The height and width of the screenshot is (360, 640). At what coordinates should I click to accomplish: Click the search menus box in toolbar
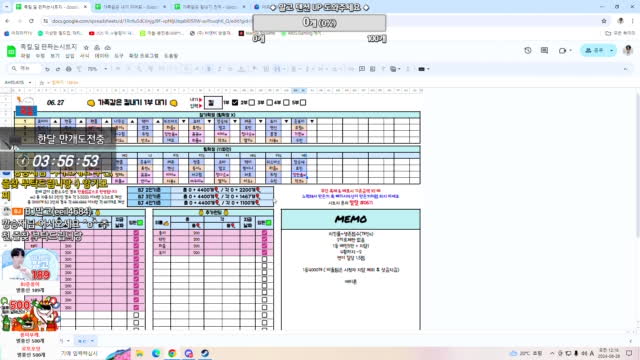click(x=25, y=69)
